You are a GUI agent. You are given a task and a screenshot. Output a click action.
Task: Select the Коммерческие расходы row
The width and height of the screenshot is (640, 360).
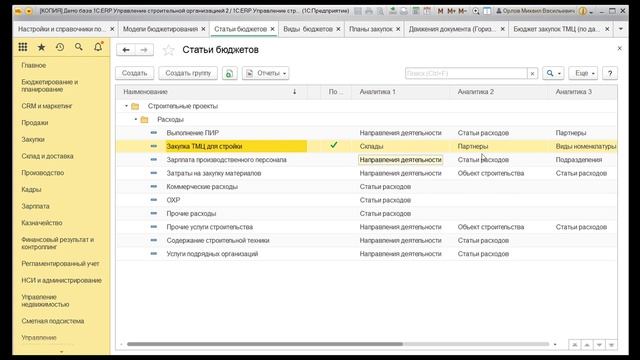click(x=366, y=187)
